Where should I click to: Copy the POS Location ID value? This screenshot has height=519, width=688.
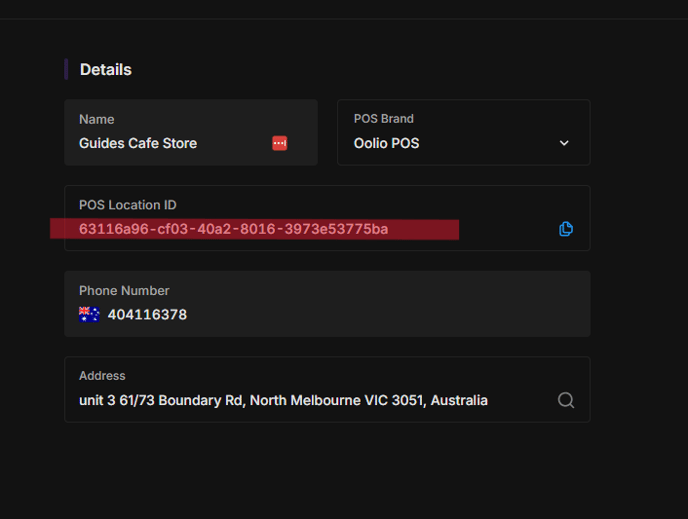(566, 229)
